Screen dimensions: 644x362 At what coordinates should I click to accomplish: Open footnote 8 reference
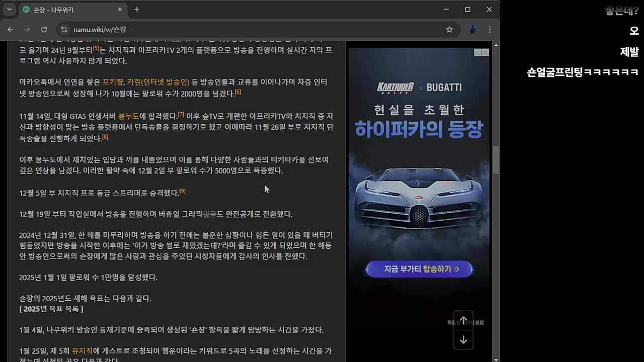coord(105,137)
